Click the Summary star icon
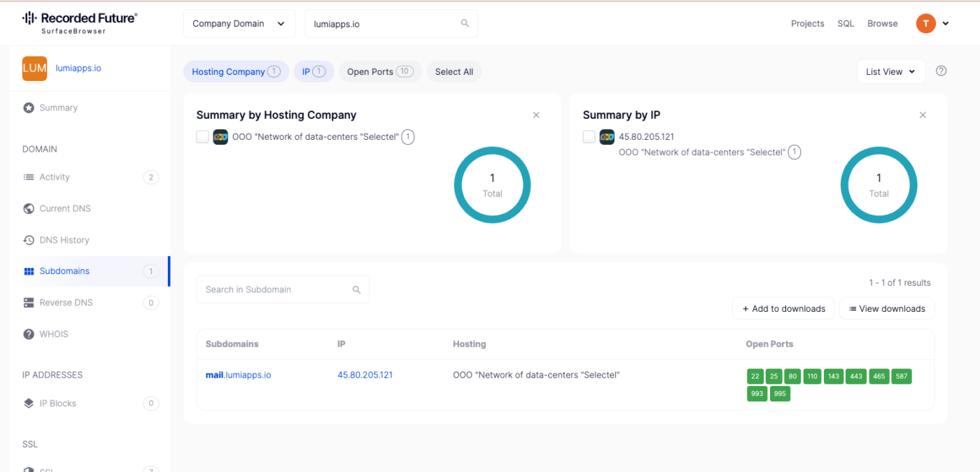 29,108
